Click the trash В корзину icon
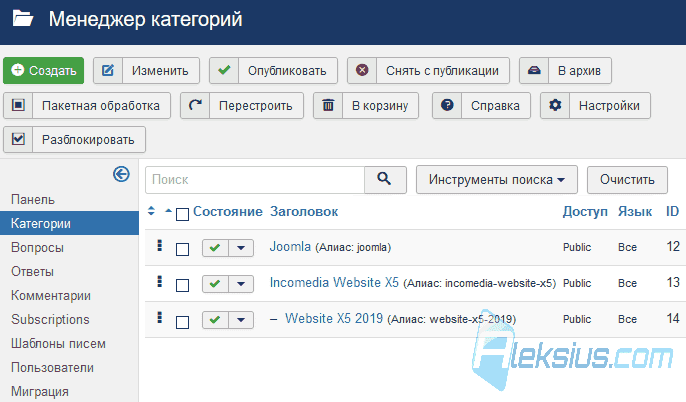 (328, 105)
